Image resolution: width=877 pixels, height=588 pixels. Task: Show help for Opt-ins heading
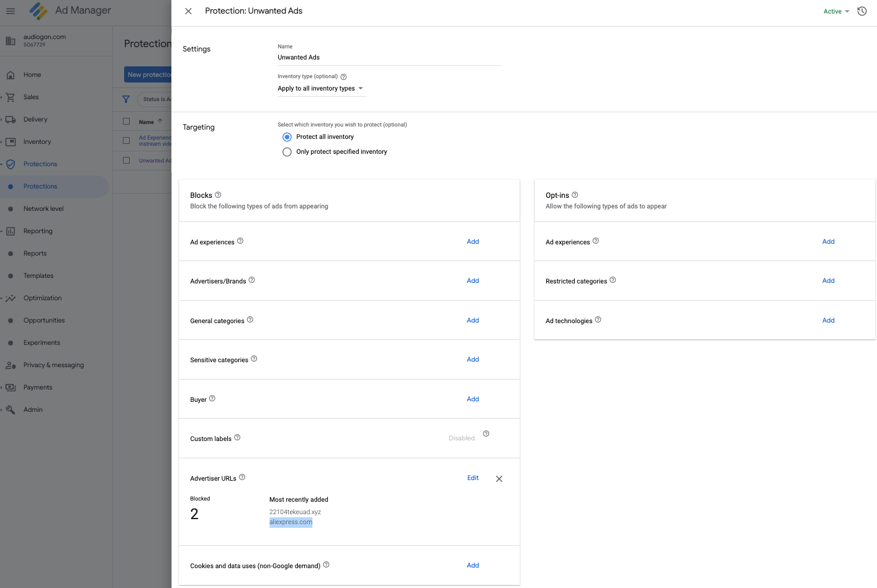pos(575,195)
